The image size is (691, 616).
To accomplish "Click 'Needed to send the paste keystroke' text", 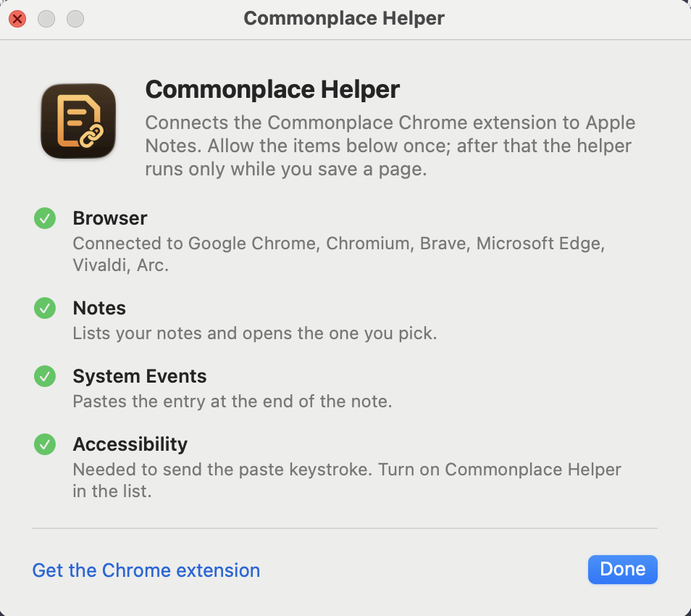I will click(x=347, y=480).
